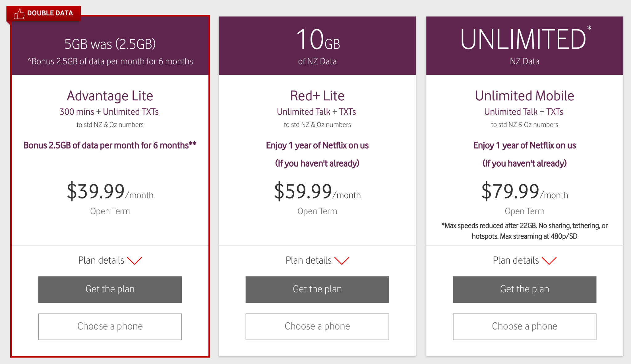Choose a phone with Red+ Lite
This screenshot has width=631, height=364.
[317, 326]
